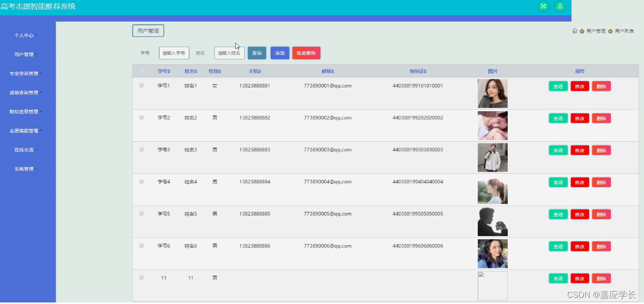Edit 学号2 with the 修改 button
This screenshot has height=304, width=644.
(x=580, y=118)
